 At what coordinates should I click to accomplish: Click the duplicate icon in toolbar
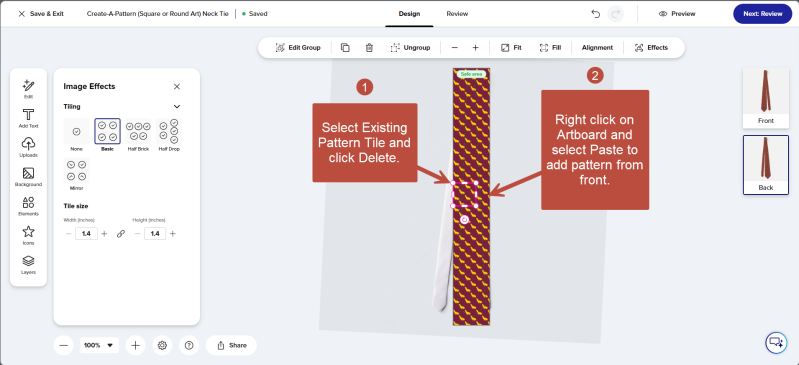click(345, 47)
